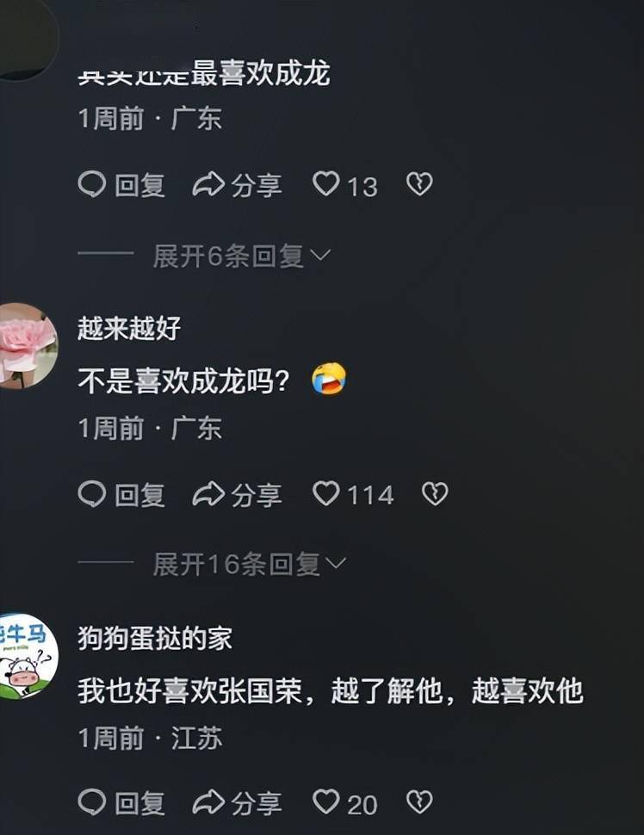
Task: Open the username 越来越好 profile
Action: point(129,328)
